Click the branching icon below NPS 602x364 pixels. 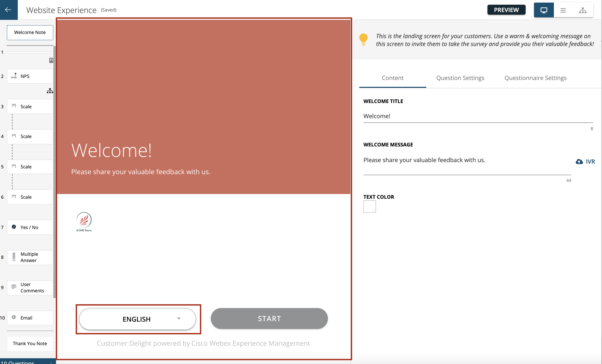[50, 91]
